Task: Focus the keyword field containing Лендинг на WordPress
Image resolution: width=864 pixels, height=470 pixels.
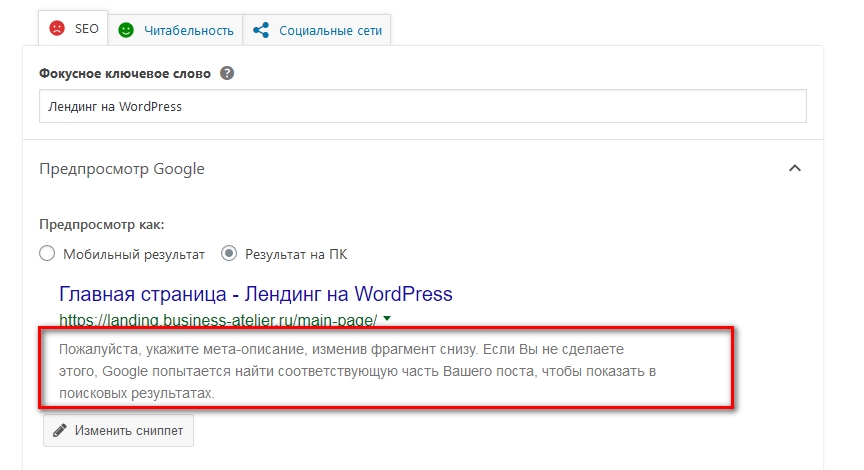Action: (x=423, y=106)
